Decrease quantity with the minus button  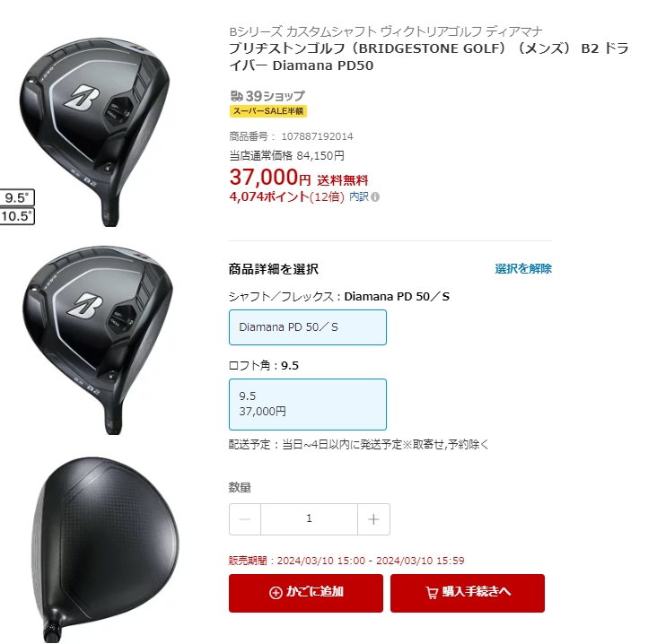(x=245, y=519)
